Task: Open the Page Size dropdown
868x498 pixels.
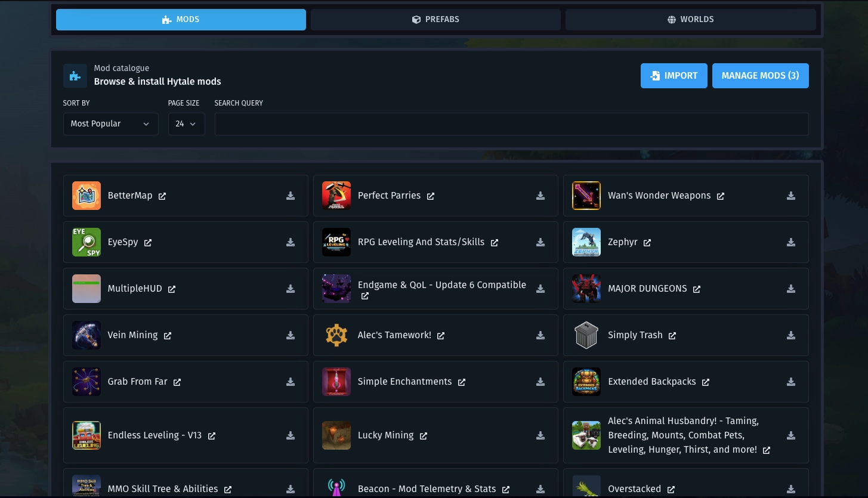Action: [x=186, y=124]
